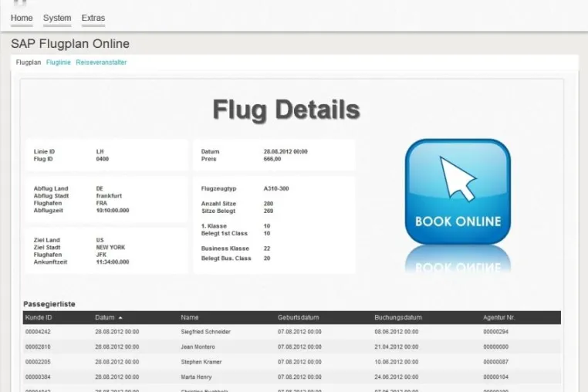Click agency number 00000000
Screen dimensions: 588x392
495,347
